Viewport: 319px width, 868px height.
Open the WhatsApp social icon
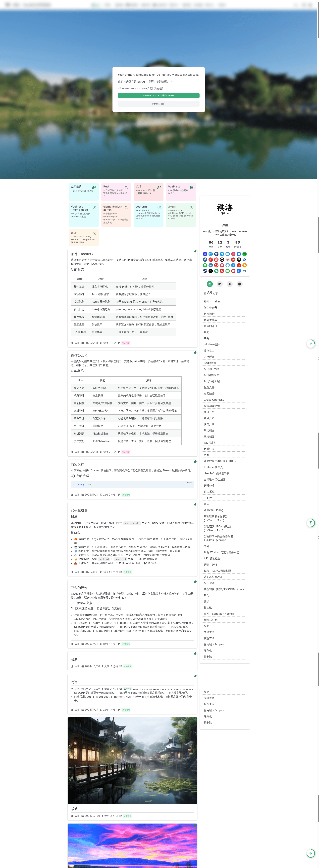pos(227,271)
